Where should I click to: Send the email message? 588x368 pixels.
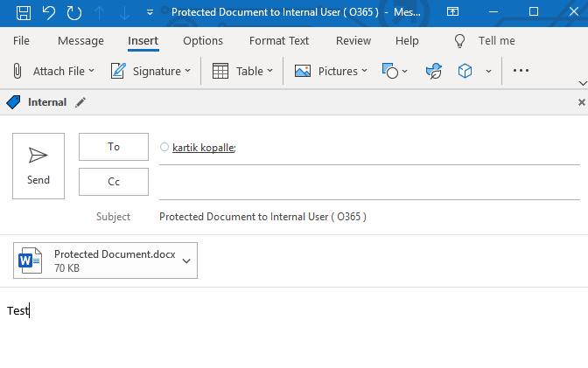click(38, 166)
